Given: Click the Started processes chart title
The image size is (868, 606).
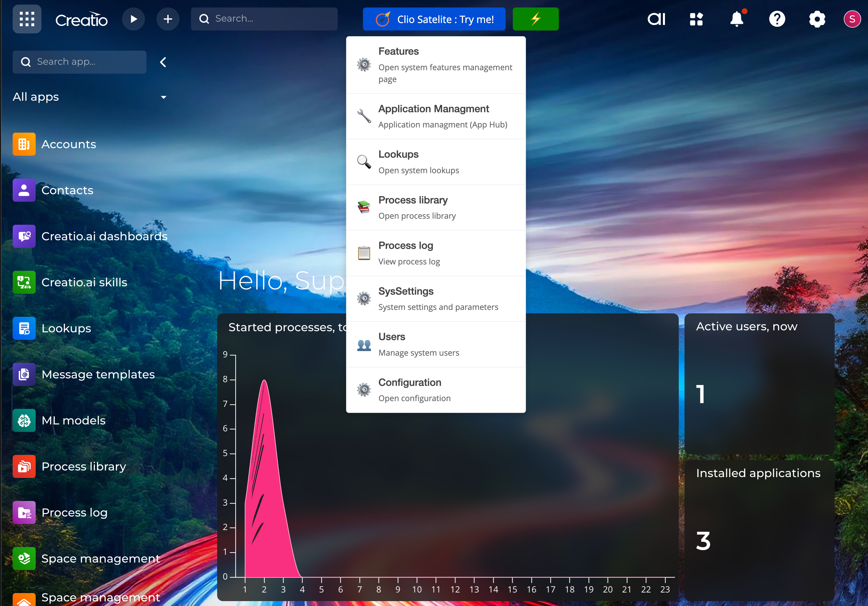Looking at the screenshot, I should tap(287, 327).
